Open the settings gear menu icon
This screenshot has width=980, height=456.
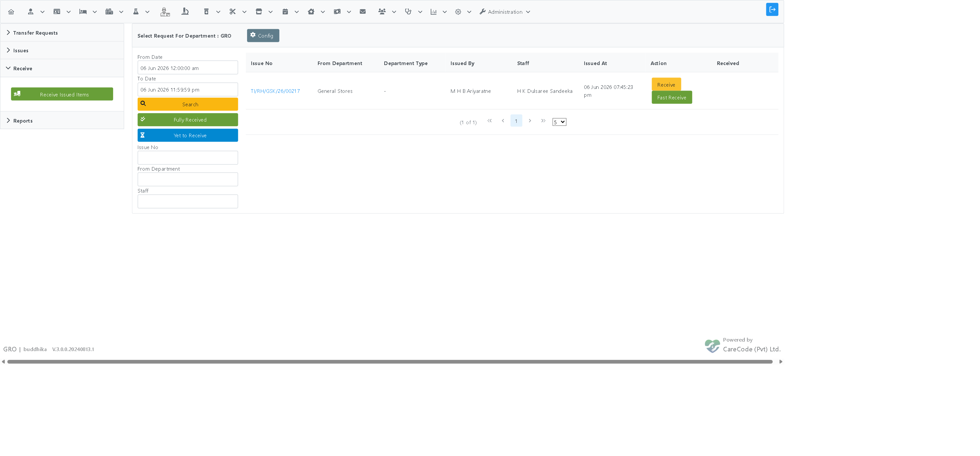coord(458,12)
